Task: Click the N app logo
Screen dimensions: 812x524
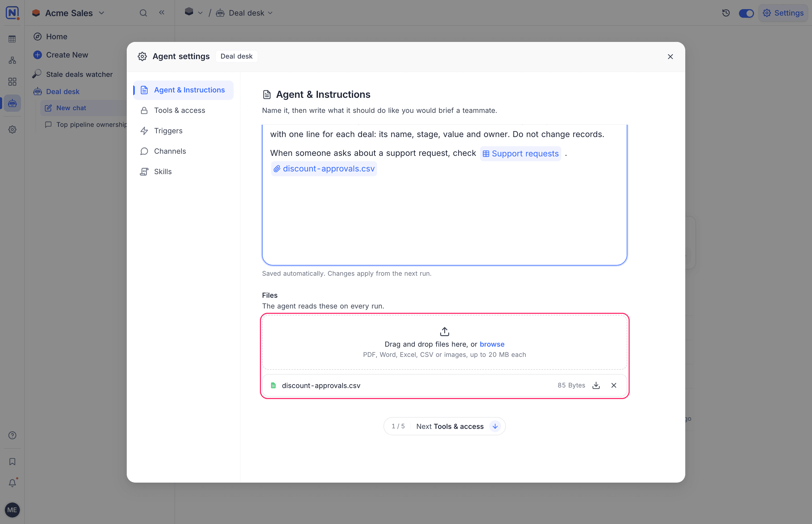Action: coord(12,13)
